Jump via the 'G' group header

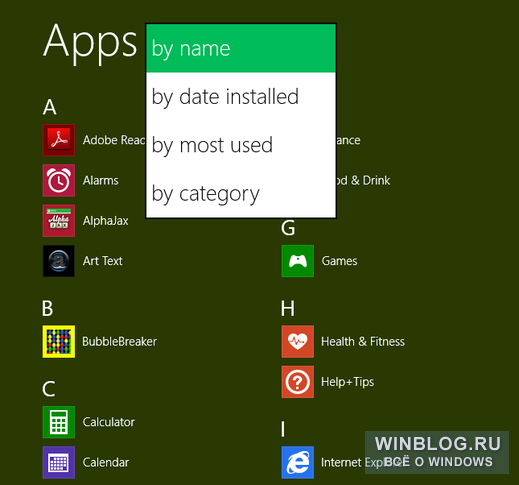click(288, 228)
